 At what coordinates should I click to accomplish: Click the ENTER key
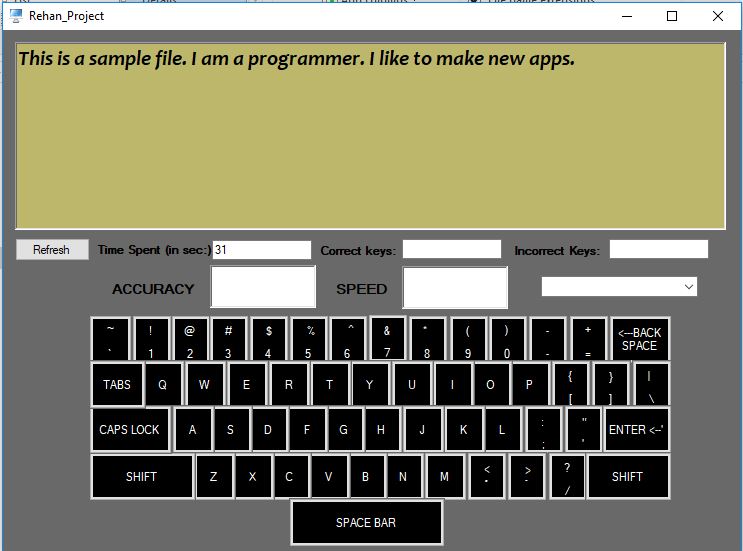pos(636,430)
